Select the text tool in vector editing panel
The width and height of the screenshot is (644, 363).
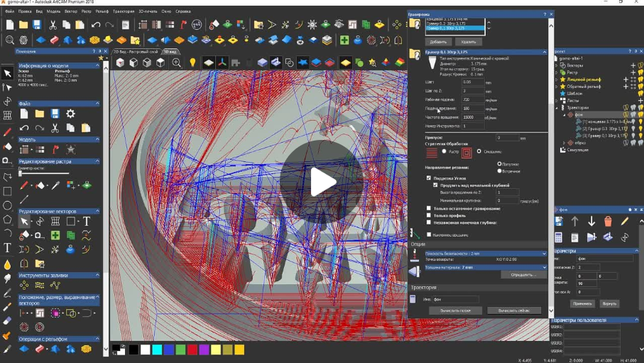87,222
